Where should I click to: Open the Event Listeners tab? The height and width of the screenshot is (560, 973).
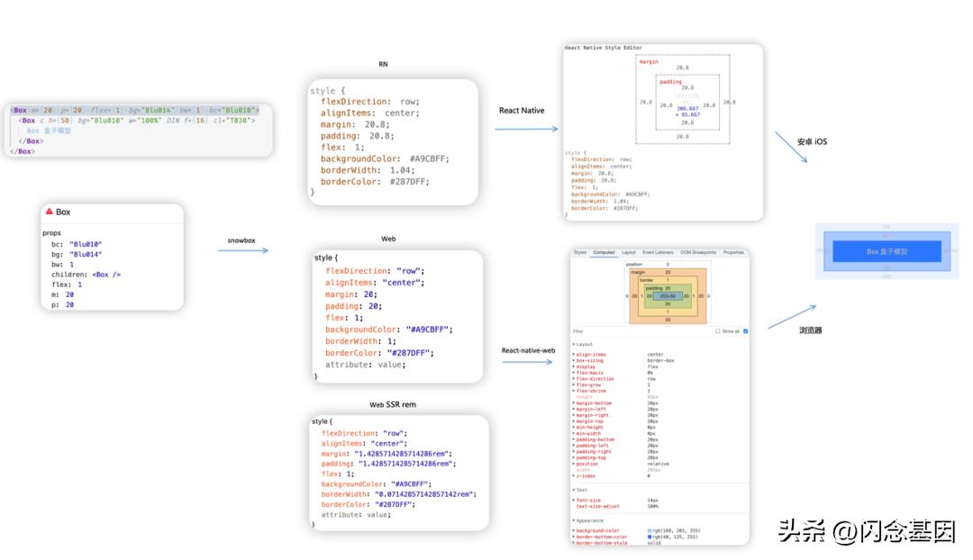tap(658, 252)
